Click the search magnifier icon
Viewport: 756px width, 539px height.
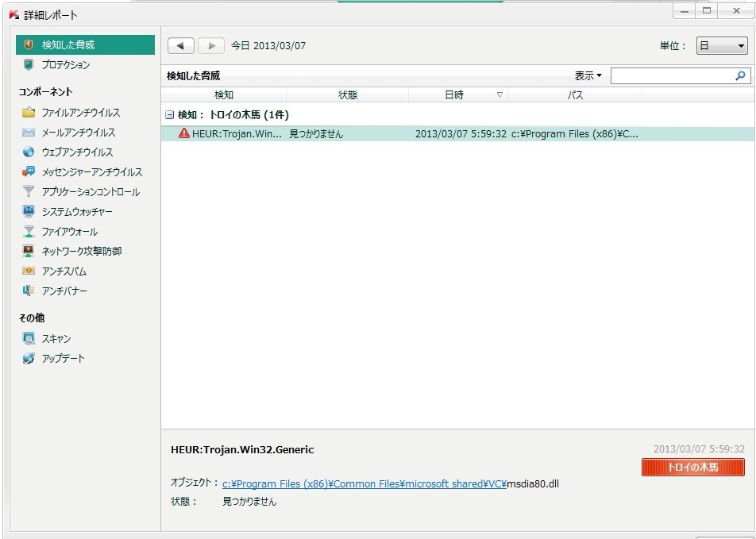pos(740,76)
